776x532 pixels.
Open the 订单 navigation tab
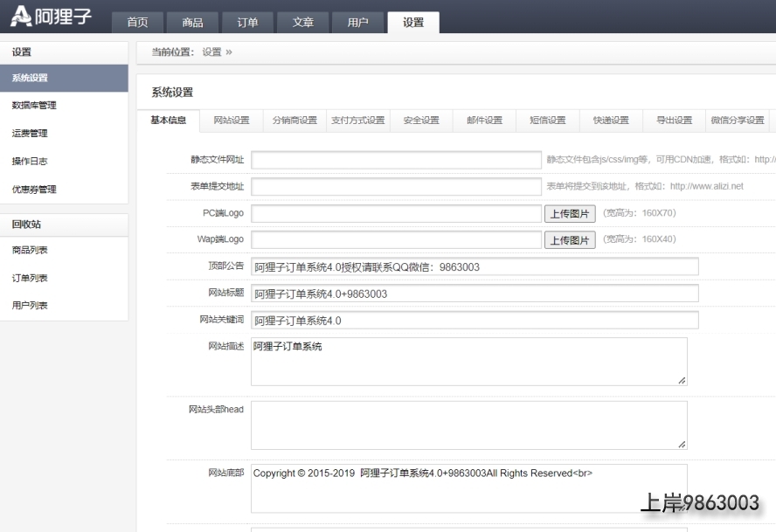point(247,23)
